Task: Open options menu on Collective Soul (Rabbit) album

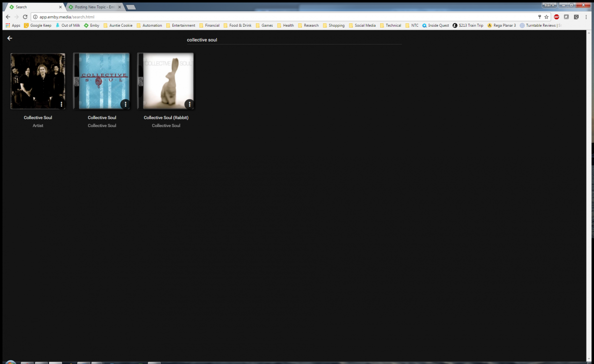Action: (189, 104)
